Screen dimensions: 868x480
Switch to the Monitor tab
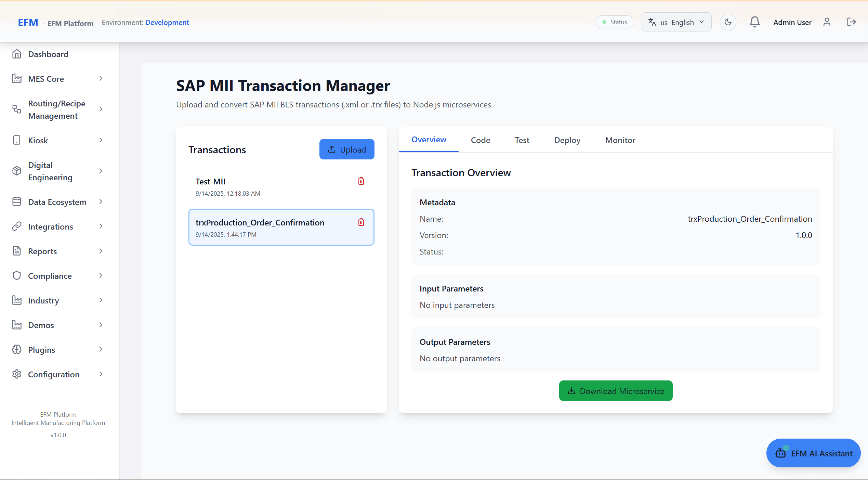(x=620, y=140)
